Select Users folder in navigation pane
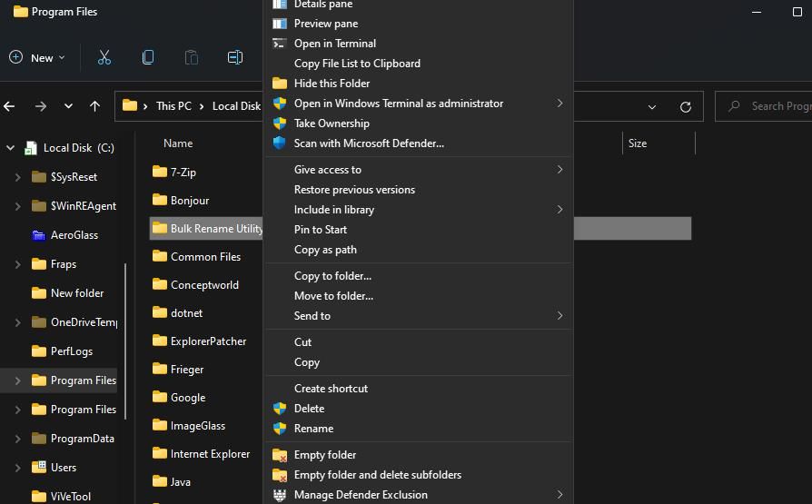 pyautogui.click(x=64, y=468)
